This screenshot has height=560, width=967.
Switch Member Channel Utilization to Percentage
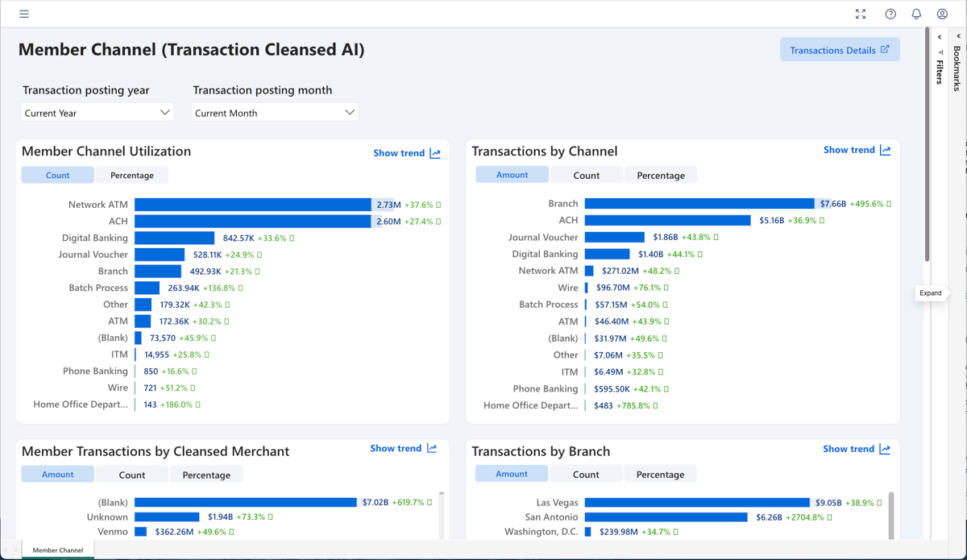132,175
